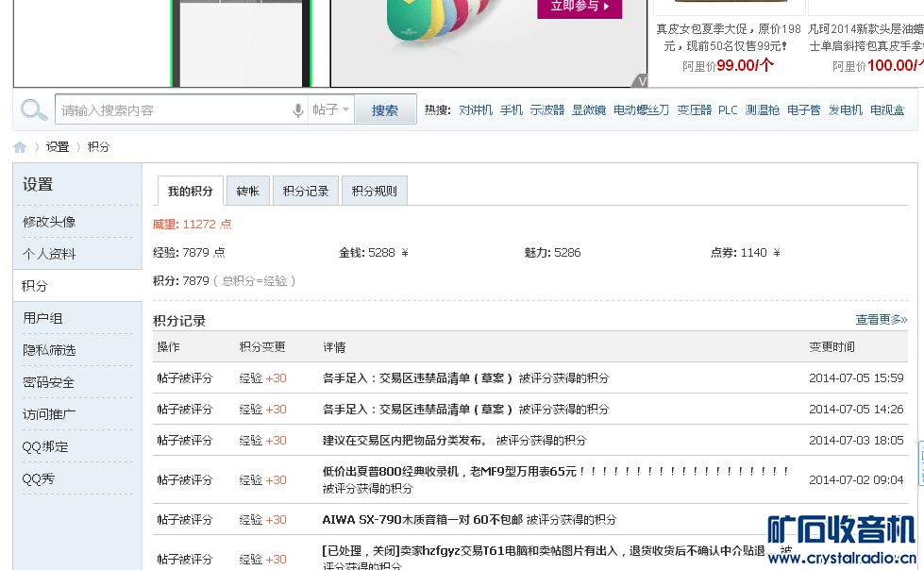Switch to the 我的积分 tab
Screen dimensions: 924x570
191,191
